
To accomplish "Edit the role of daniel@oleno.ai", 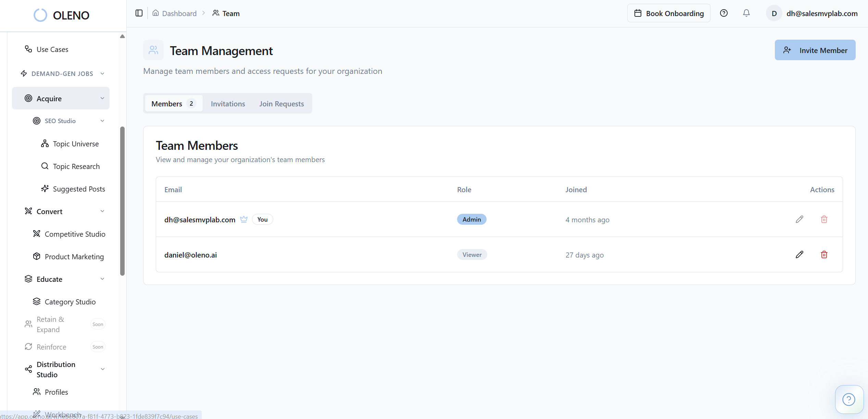I will [x=800, y=254].
